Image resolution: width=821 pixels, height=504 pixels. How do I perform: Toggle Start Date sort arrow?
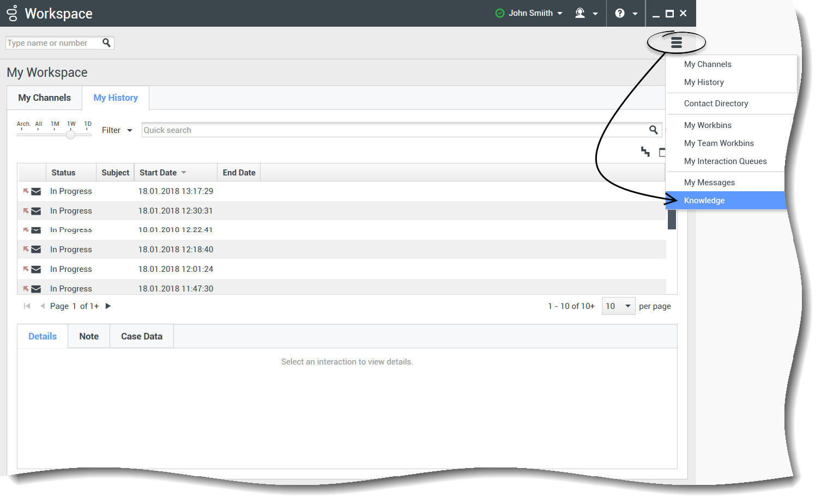(184, 173)
